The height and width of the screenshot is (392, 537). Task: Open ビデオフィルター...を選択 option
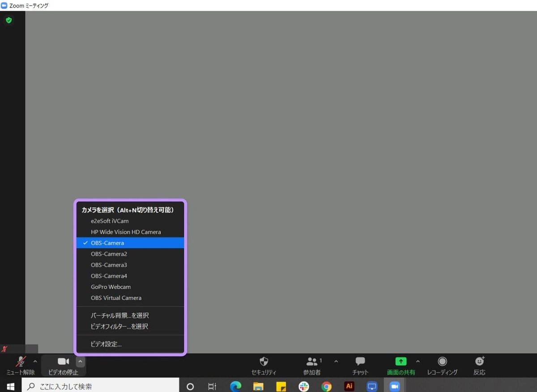130,326
